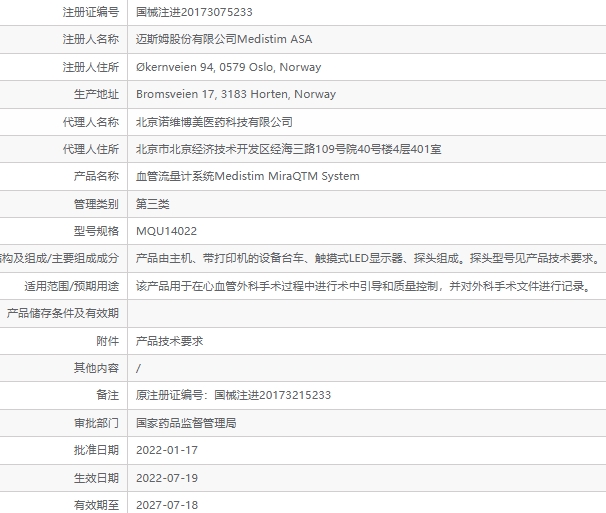The width and height of the screenshot is (606, 513).
Task: Click approval date 2022-01-17
Action: pos(167,450)
